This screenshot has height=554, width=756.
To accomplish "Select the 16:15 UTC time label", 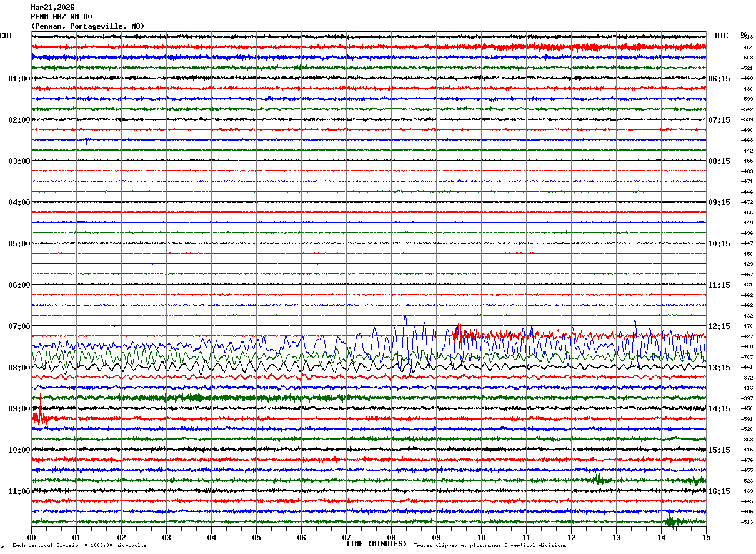I will pos(719,491).
